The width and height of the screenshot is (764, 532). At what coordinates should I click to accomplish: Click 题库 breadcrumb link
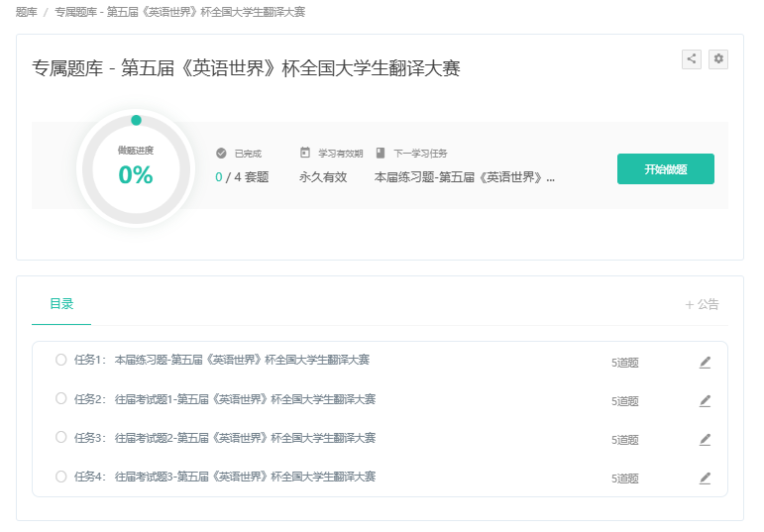tap(27, 12)
